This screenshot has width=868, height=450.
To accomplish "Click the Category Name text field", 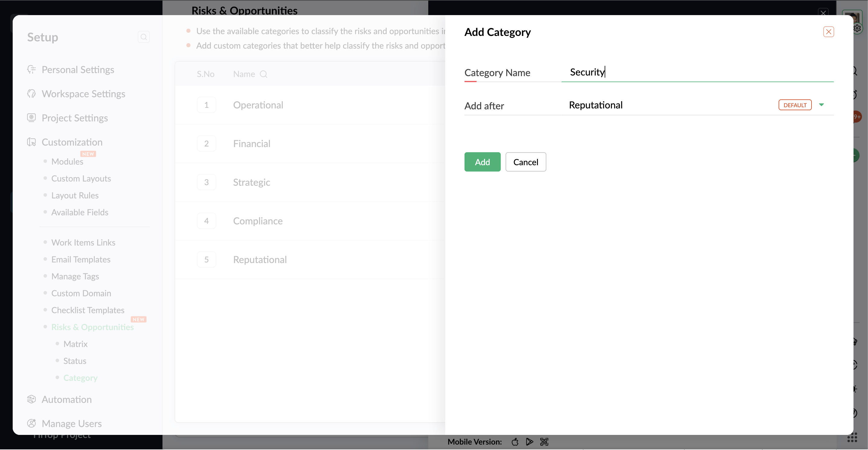I will tap(697, 72).
